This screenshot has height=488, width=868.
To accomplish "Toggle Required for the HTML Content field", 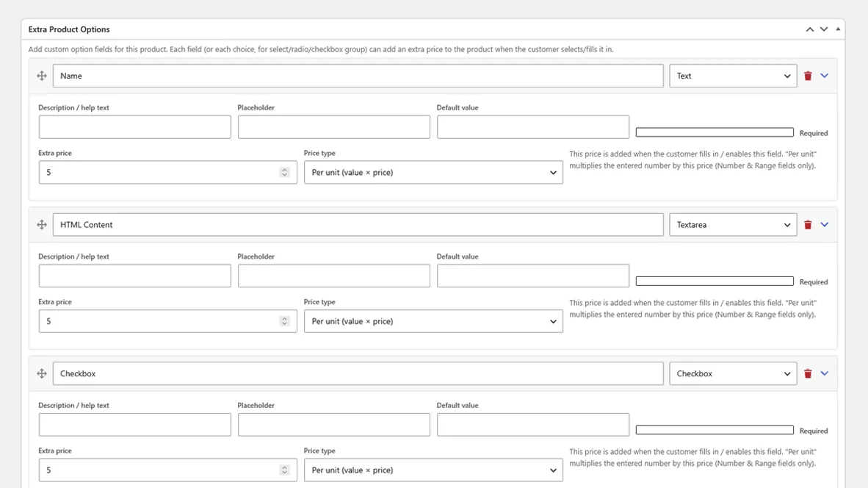I will [x=715, y=281].
